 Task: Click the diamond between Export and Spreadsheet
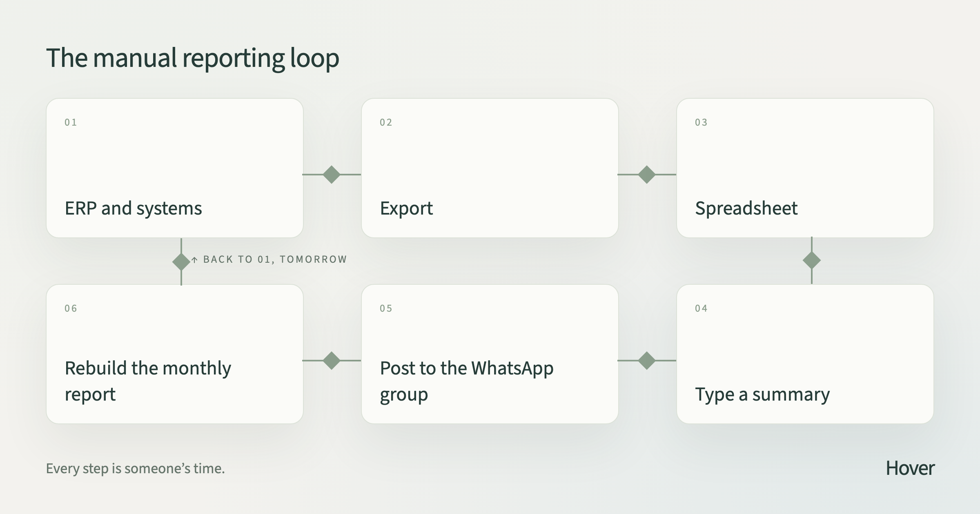647,175
